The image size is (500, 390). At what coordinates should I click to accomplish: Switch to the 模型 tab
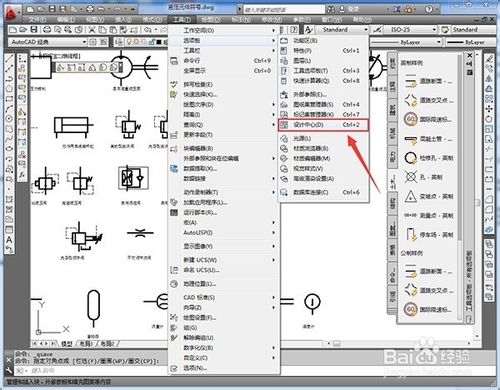[67, 343]
